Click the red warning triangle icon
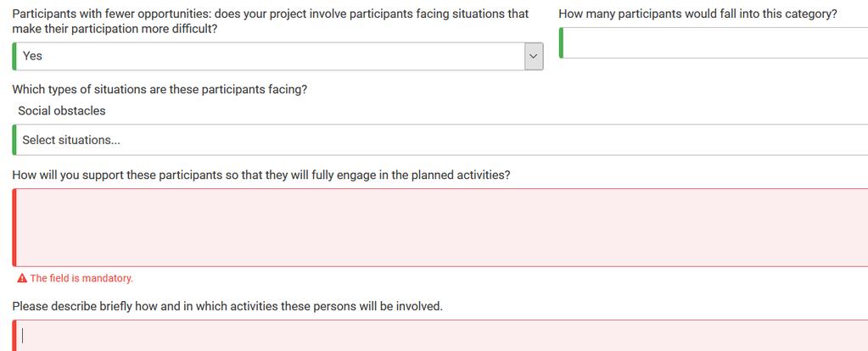The height and width of the screenshot is (351, 868). coord(22,279)
